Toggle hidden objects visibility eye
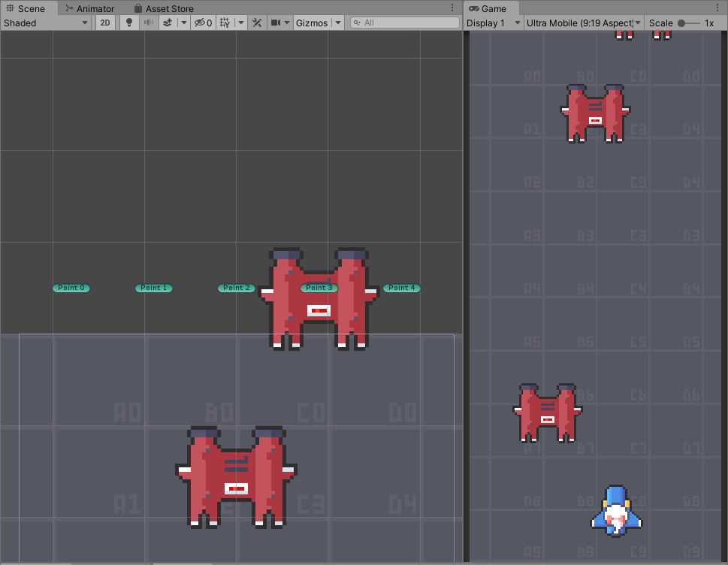 tap(203, 23)
